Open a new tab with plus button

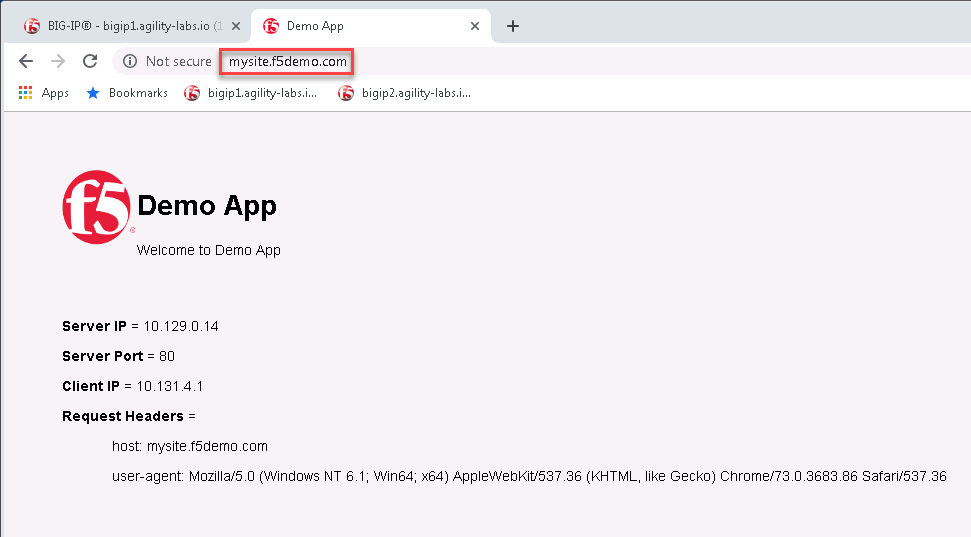pos(513,26)
